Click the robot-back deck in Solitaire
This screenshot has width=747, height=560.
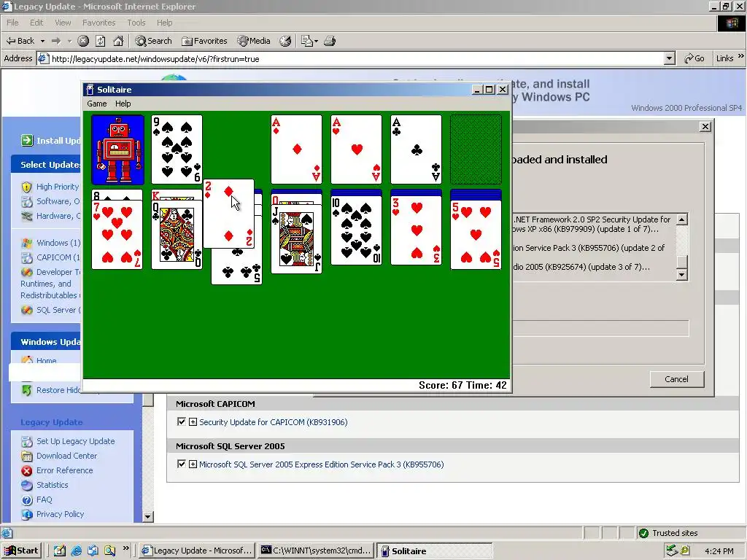117,149
